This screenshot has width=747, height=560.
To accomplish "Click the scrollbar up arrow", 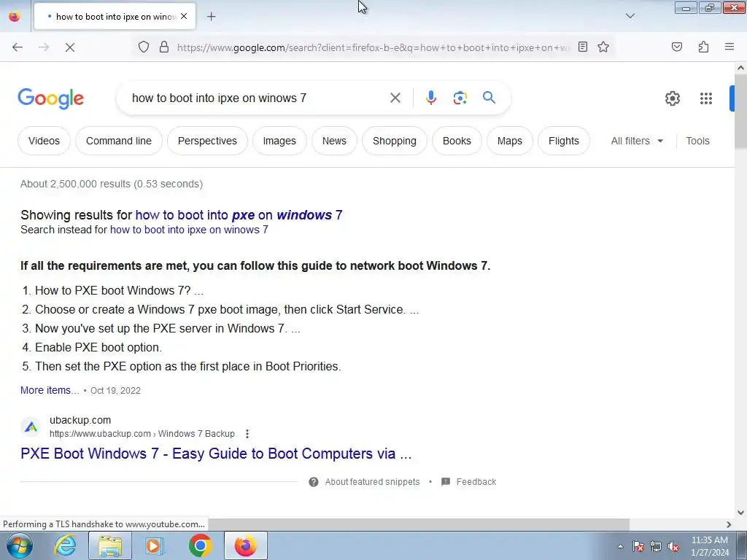I will (x=740, y=68).
